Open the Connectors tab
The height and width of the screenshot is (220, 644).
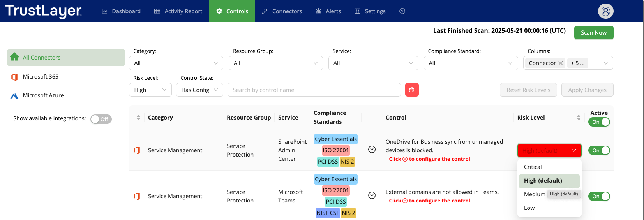(282, 11)
